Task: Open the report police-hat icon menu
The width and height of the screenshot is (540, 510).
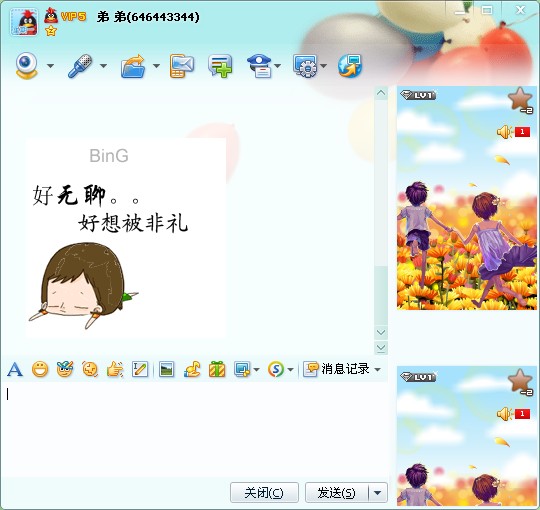Action: coord(260,66)
